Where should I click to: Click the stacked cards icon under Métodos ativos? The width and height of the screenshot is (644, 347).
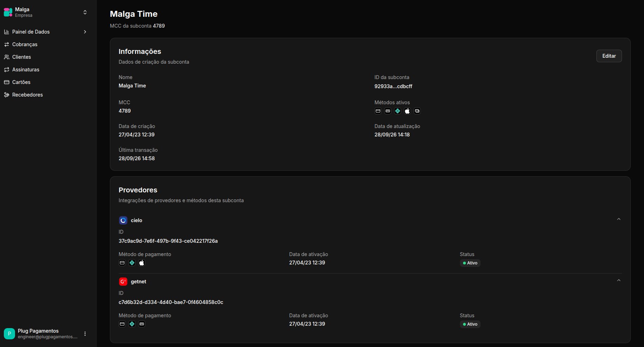point(417,111)
